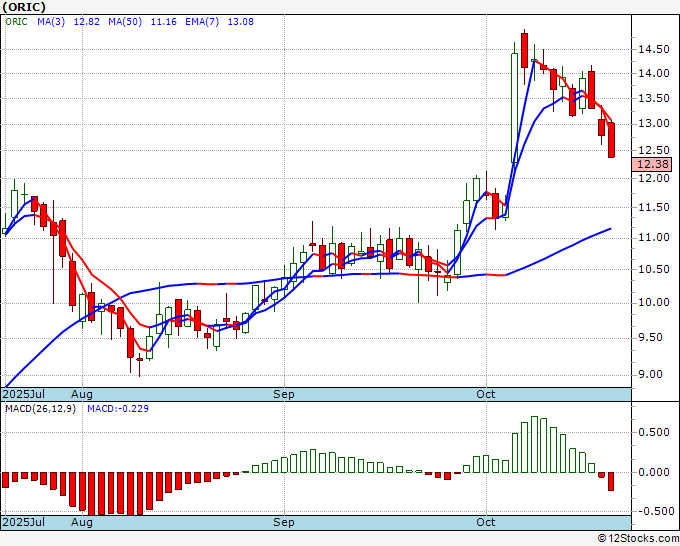The height and width of the screenshot is (546, 680).
Task: Select the EMA(7) legend label
Action: [x=202, y=22]
